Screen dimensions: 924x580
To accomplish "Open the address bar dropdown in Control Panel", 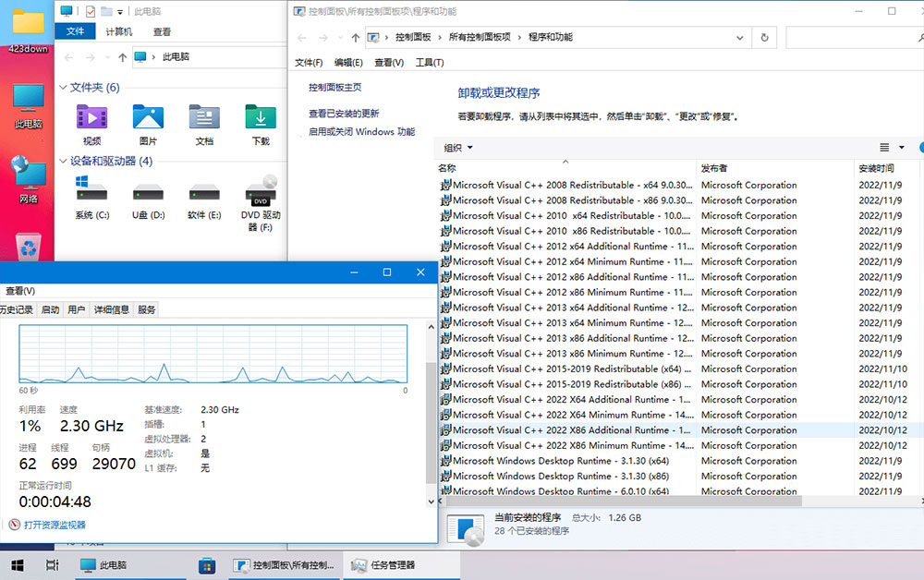I will coord(739,37).
